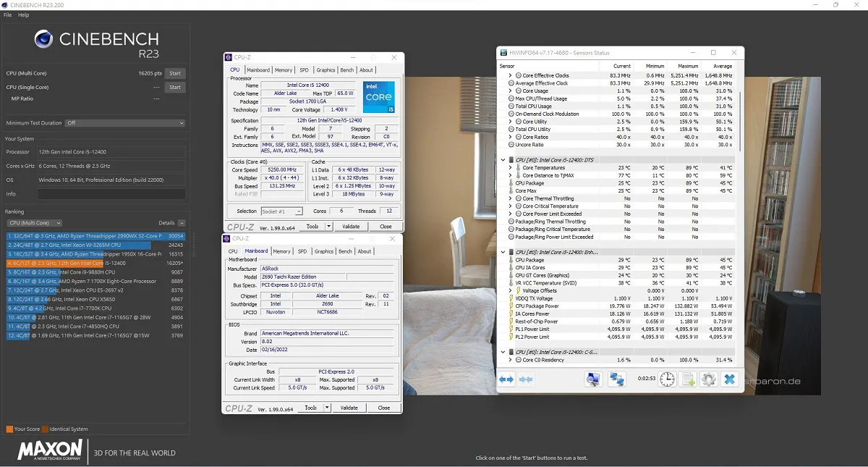
Task: Switch to the Memory tab in upper CPU-Z
Action: pyautogui.click(x=284, y=70)
